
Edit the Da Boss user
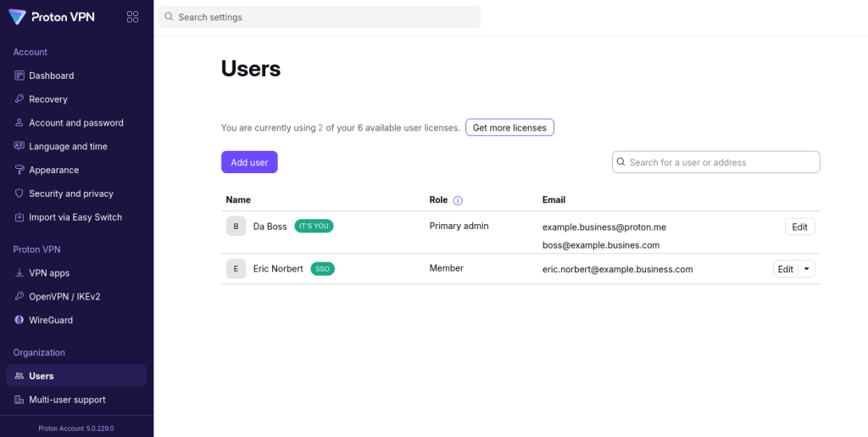tap(799, 227)
